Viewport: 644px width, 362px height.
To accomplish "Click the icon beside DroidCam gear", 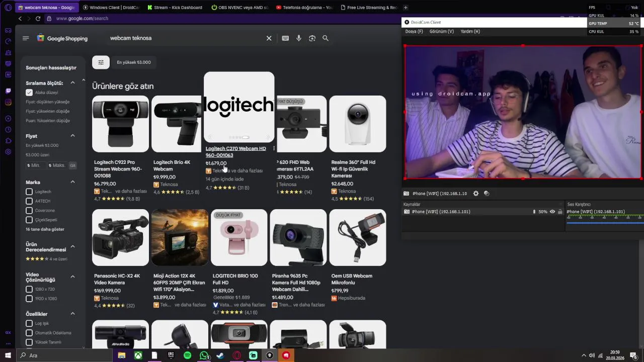I will (487, 194).
